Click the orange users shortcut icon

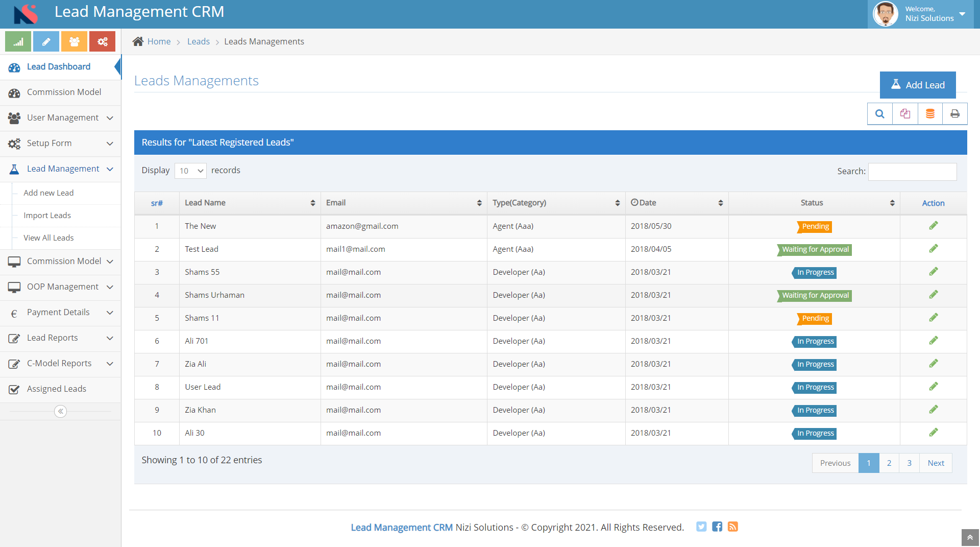click(x=74, y=41)
